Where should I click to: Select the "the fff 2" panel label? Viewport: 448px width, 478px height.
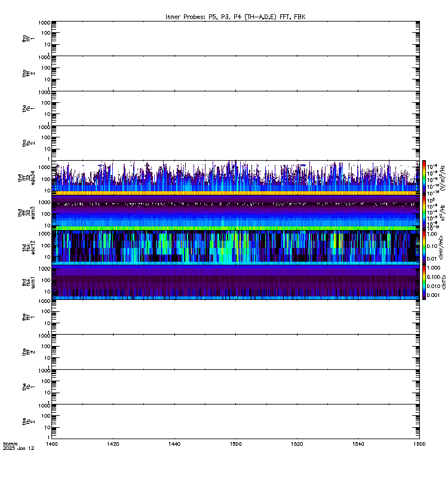click(x=28, y=352)
